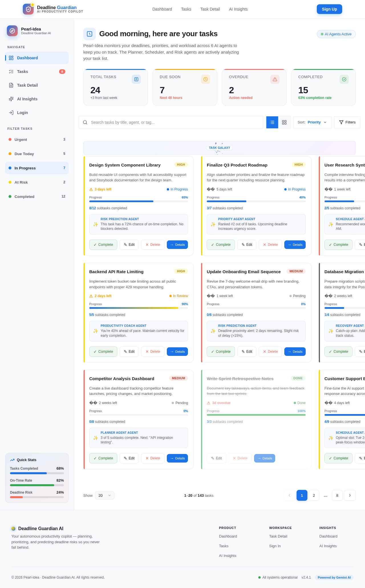
Task: Select page 2 in pagination
Action: tap(314, 495)
